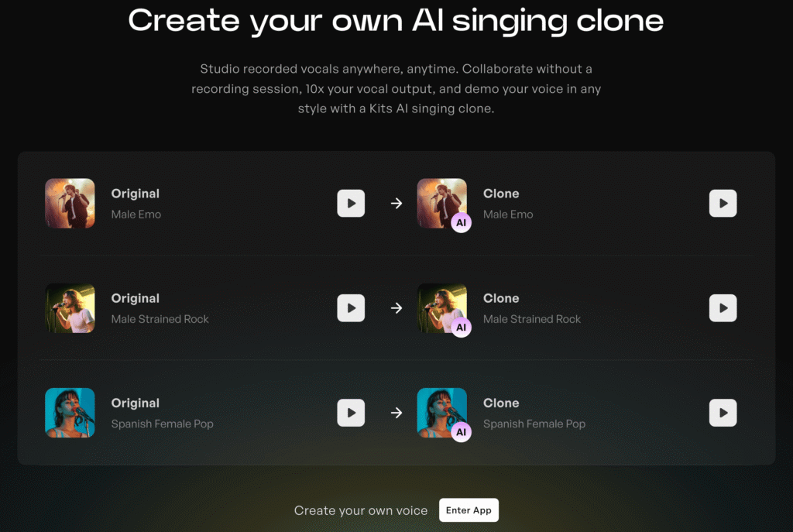Play the Clone Male Emo sample
This screenshot has height=532, width=793.
(x=723, y=204)
